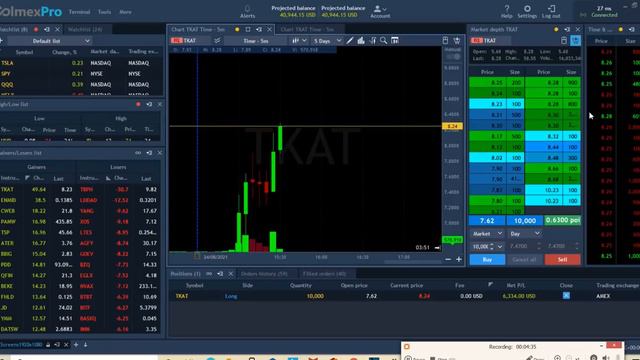Screen dimensions: 640x360
Task: Select the TSLA row in the watchlist
Action: pos(82,63)
